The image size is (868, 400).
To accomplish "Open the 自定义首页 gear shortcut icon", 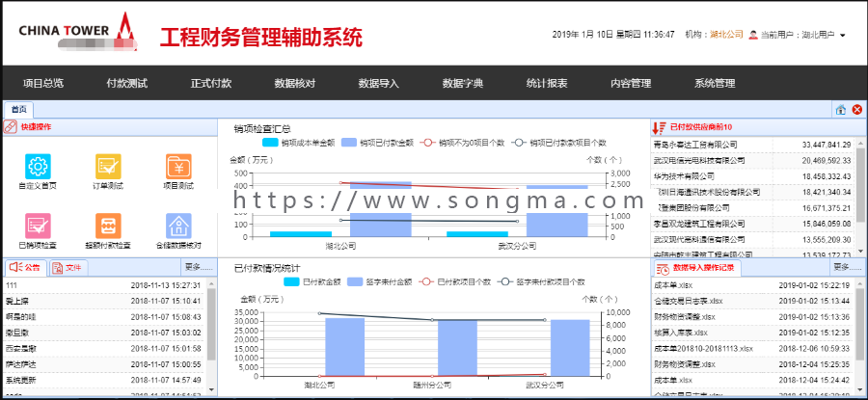I will (x=38, y=166).
